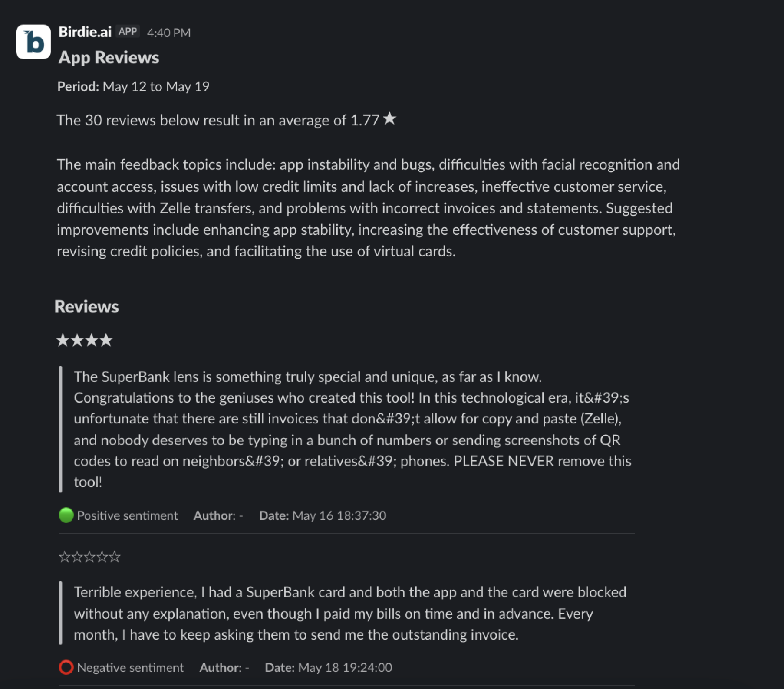The image size is (784, 689).
Task: Open the Birdie.ai sender name profile
Action: coord(85,32)
